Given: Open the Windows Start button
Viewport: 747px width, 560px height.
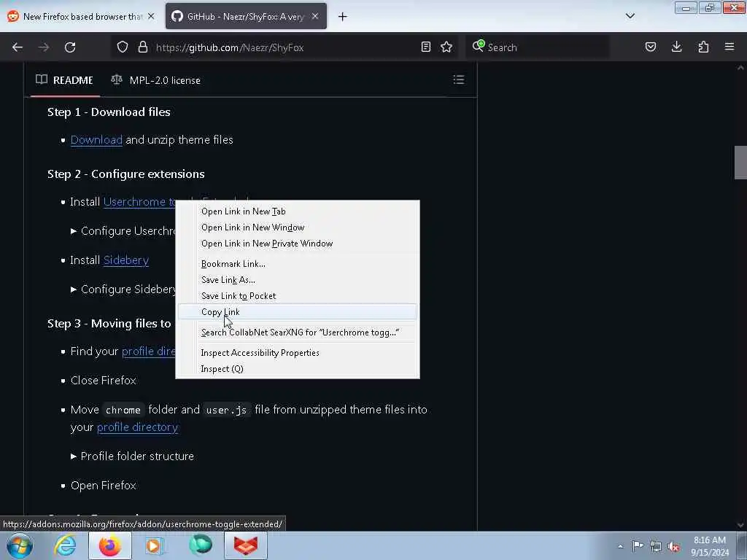Looking at the screenshot, I should tap(20, 545).
